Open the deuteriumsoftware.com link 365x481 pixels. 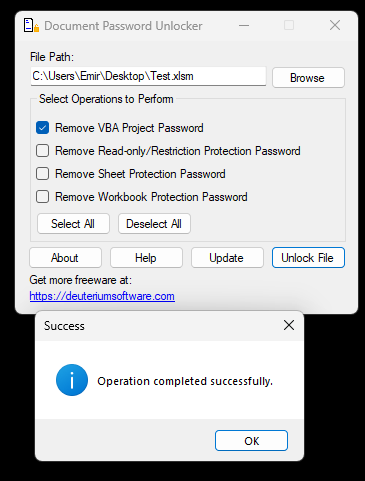tap(102, 296)
